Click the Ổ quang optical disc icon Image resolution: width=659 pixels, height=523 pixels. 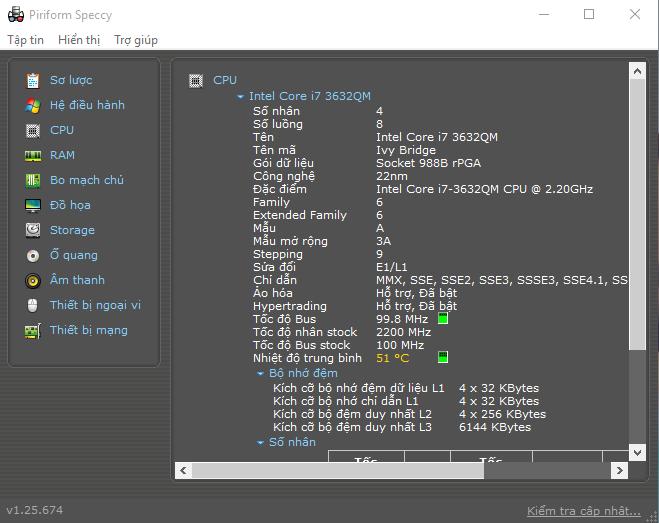[x=33, y=255]
